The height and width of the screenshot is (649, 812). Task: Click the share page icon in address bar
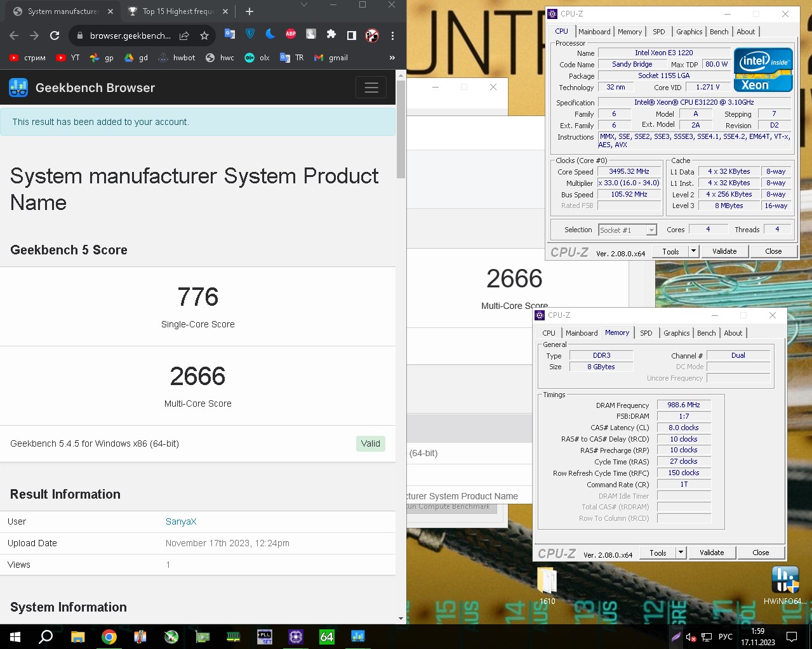click(184, 36)
